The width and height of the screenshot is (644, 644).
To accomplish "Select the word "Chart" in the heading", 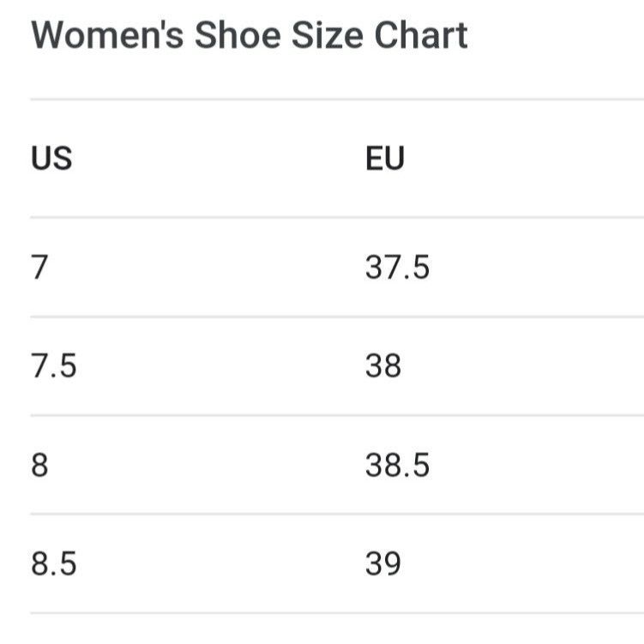I will click(x=421, y=35).
